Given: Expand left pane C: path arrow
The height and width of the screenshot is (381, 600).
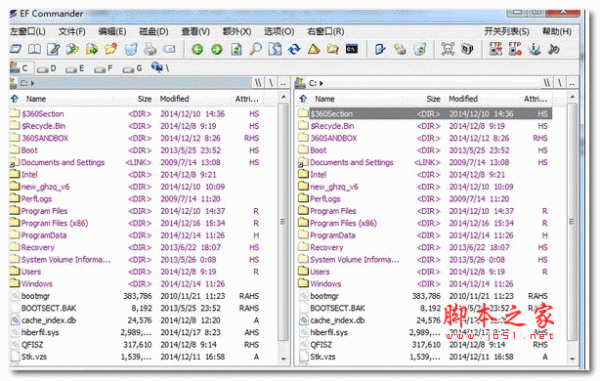Looking at the screenshot, I should click(x=33, y=83).
